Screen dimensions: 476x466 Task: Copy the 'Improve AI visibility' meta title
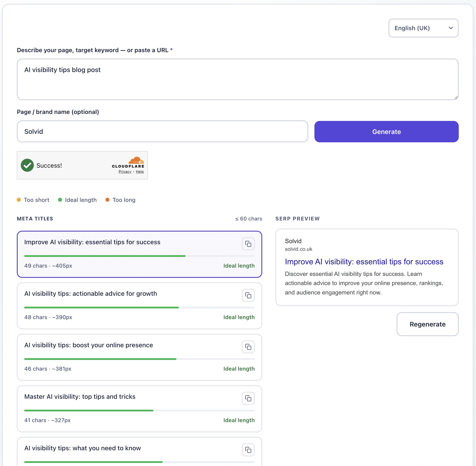point(248,244)
